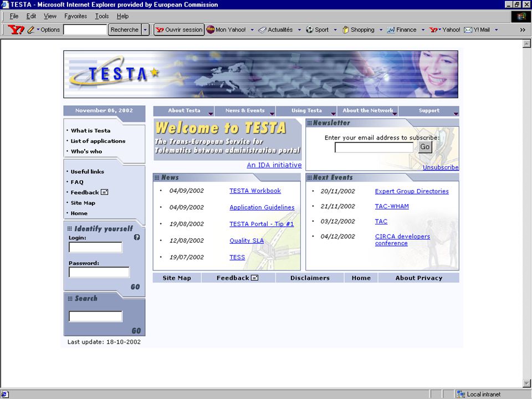Open the Support navigation tab

point(429,111)
